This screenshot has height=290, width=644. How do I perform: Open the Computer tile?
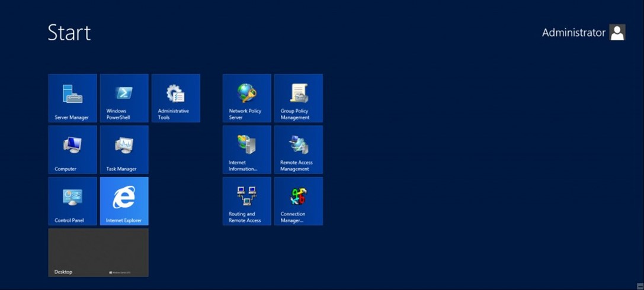(x=73, y=150)
